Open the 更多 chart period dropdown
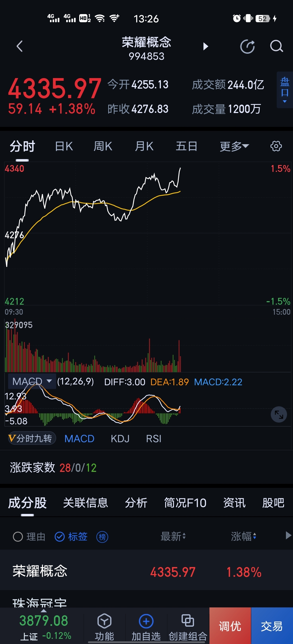This screenshot has height=644, width=293. coord(234,146)
